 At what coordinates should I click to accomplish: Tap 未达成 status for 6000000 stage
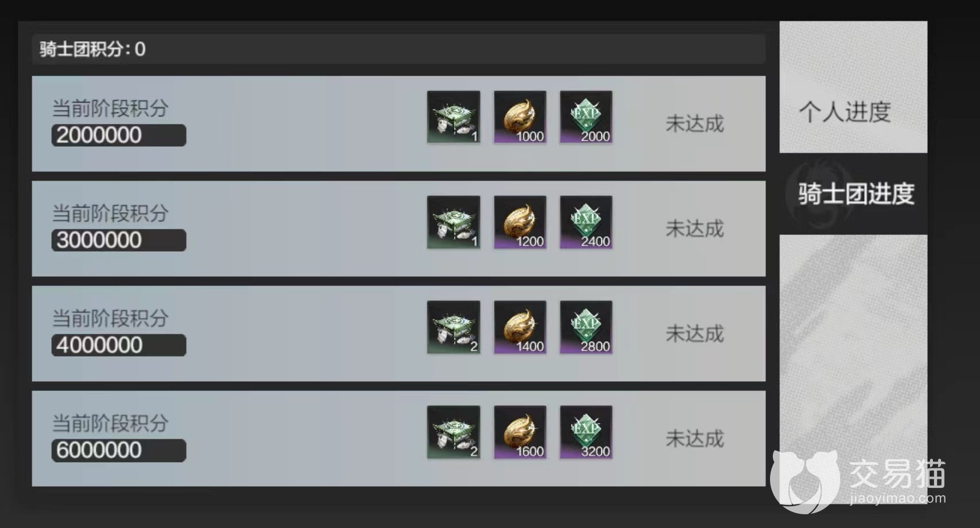click(x=695, y=439)
